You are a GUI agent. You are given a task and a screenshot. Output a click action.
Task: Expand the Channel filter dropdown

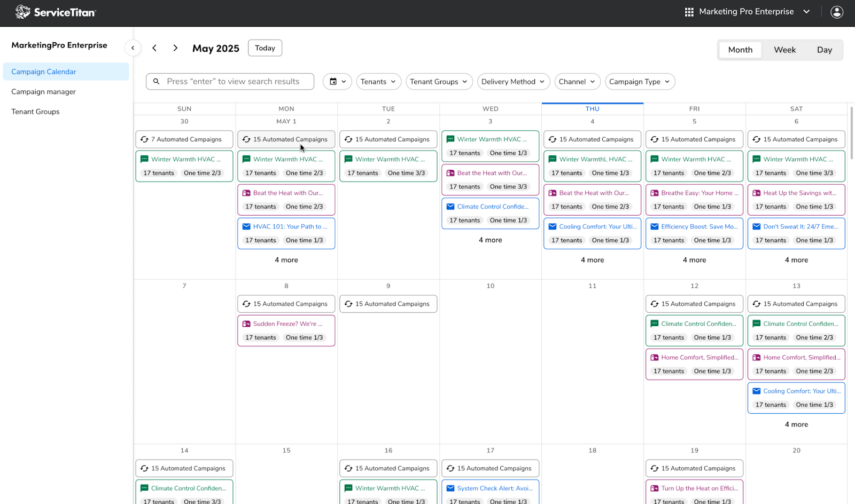pos(577,82)
